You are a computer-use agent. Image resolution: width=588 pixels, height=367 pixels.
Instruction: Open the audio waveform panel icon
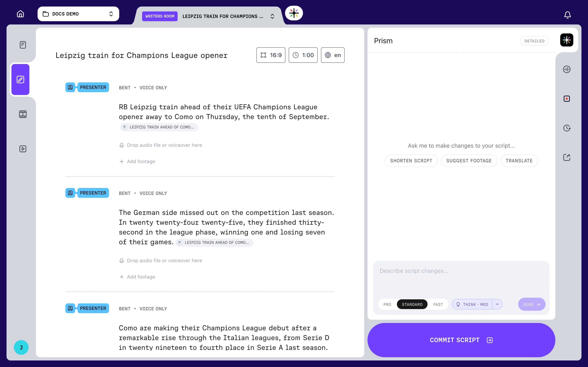point(567,69)
